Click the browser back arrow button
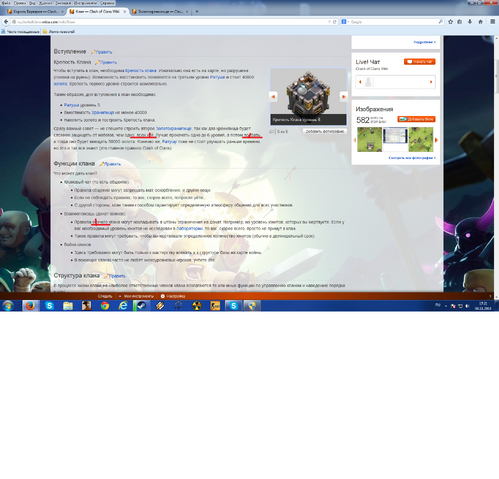This screenshot has height=479, width=499. [x=6, y=22]
